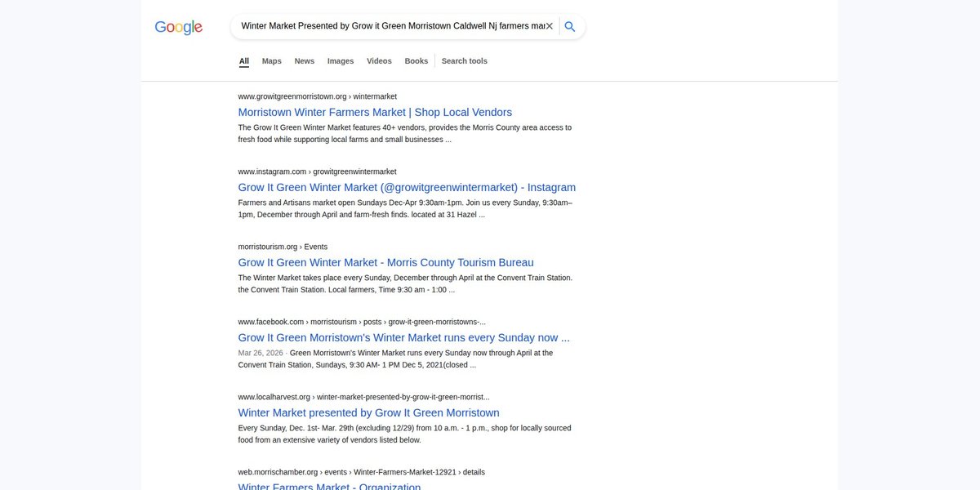Clear the search query with X icon
Image resolution: width=980 pixels, height=490 pixels.
[x=550, y=26]
